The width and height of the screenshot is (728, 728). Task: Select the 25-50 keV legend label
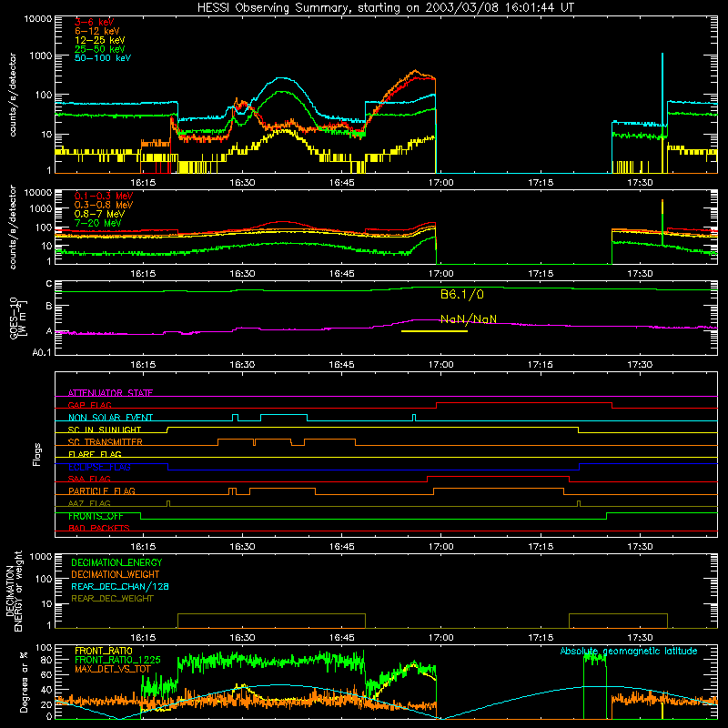100,49
